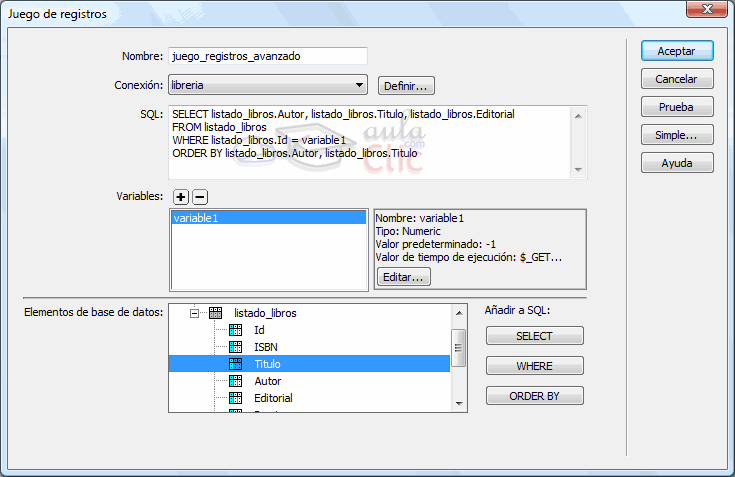Click the ISBN column icon
Image resolution: width=735 pixels, height=477 pixels.
[x=236, y=347]
